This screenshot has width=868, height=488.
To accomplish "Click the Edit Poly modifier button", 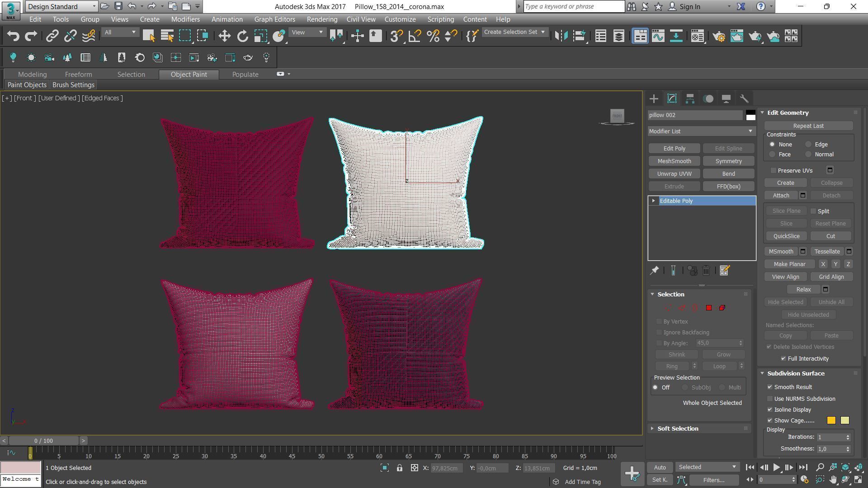I will coord(674,148).
